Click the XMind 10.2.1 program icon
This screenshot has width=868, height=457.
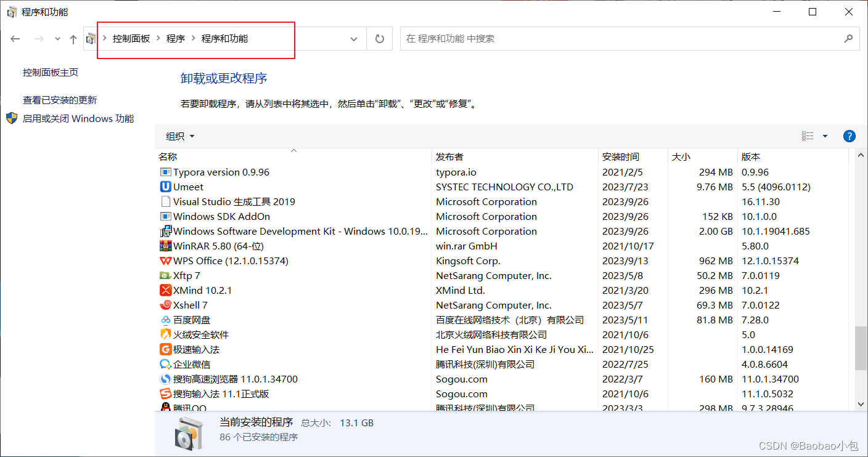[165, 291]
